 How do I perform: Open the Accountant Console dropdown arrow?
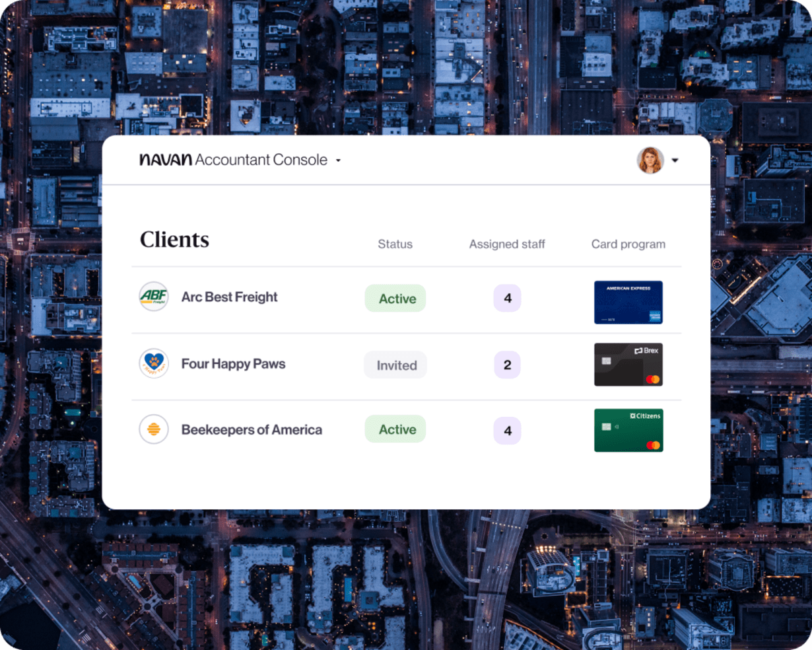click(x=338, y=161)
